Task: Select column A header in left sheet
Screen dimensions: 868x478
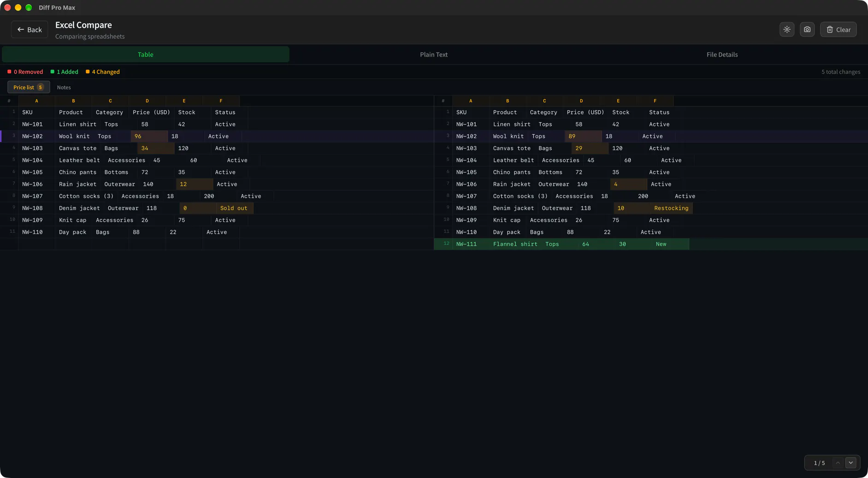Action: (36, 101)
